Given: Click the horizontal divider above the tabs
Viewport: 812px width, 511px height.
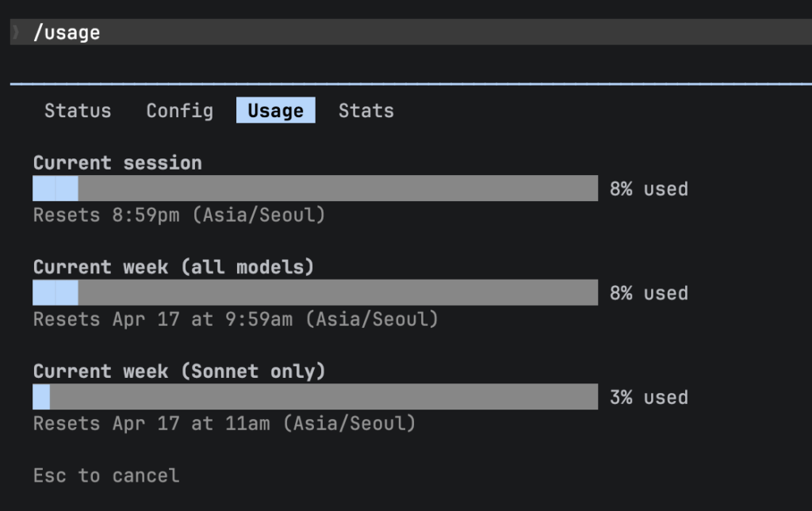Looking at the screenshot, I should point(411,83).
